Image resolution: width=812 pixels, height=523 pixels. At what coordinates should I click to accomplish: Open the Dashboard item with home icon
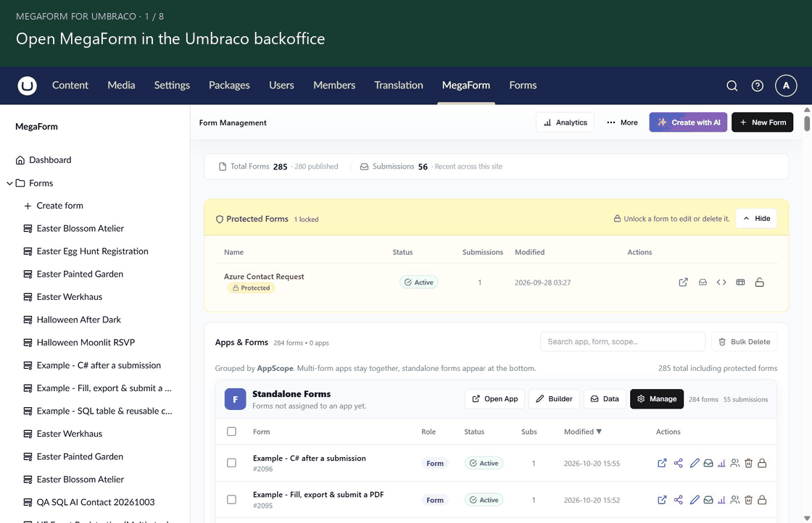pos(43,160)
